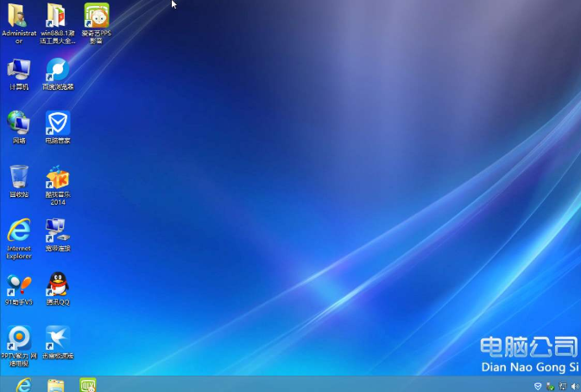Click the Safely Remove Hardware tray icon
Image resolution: width=581 pixels, height=392 pixels.
click(550, 387)
